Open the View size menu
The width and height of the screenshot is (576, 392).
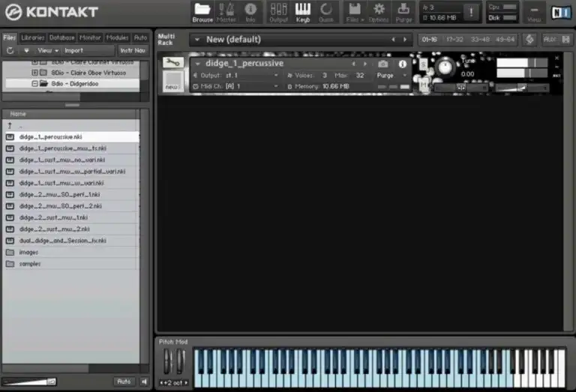(x=534, y=13)
